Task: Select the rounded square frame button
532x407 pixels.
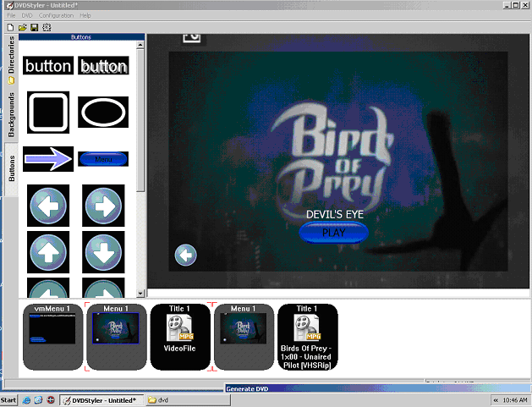Action: click(x=48, y=113)
